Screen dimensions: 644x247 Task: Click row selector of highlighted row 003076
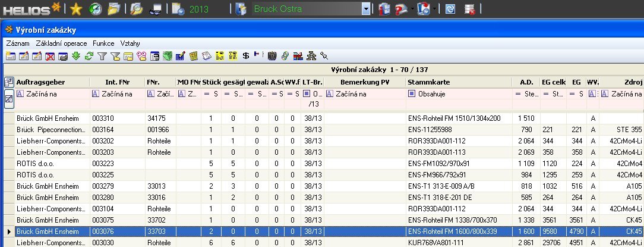point(9,232)
